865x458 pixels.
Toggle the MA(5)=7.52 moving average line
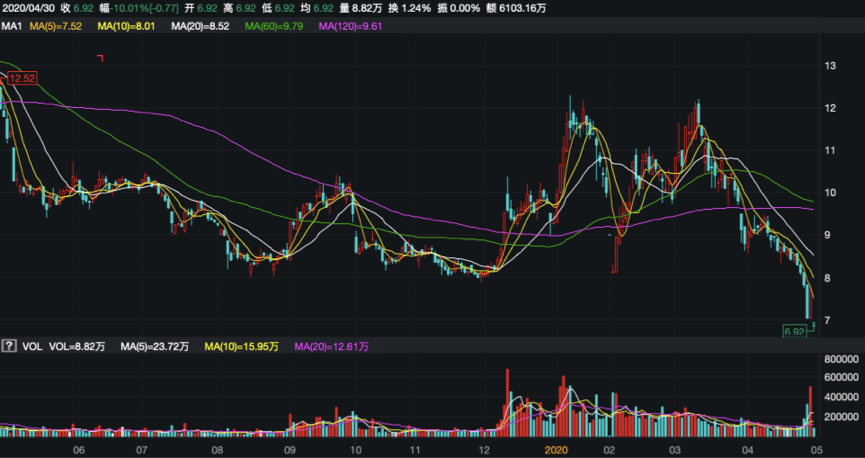(54, 25)
